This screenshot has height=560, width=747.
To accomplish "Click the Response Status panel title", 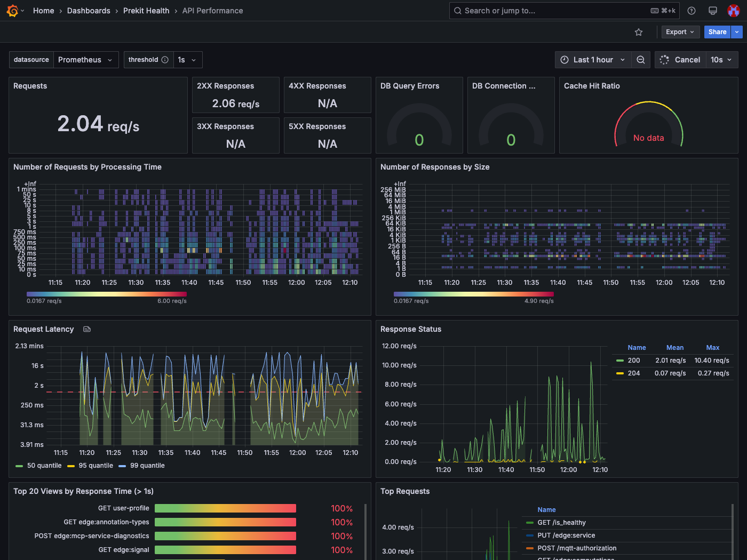I will [x=411, y=329].
